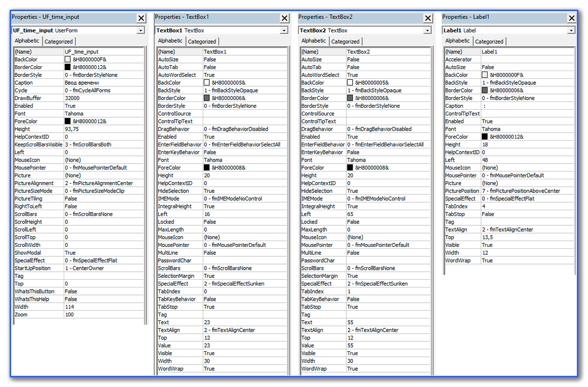Click TabIndex value 0 in TextBox1
Screen dimensions: 588x387
[245, 291]
